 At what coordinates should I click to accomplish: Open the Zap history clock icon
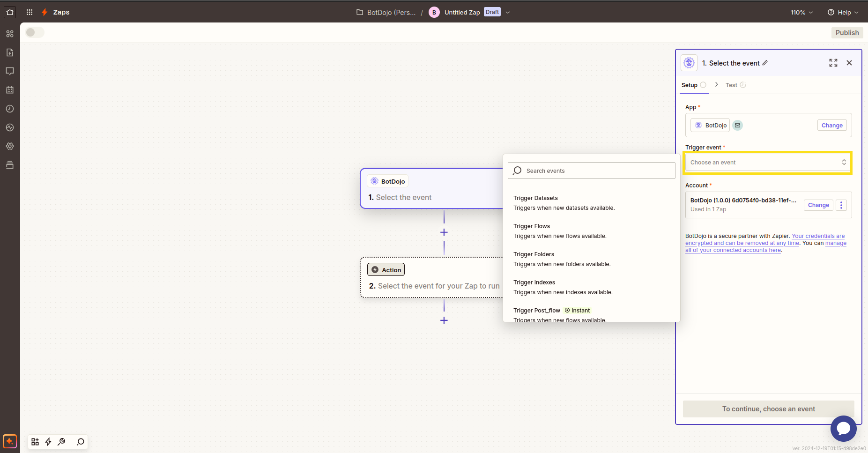(10, 109)
